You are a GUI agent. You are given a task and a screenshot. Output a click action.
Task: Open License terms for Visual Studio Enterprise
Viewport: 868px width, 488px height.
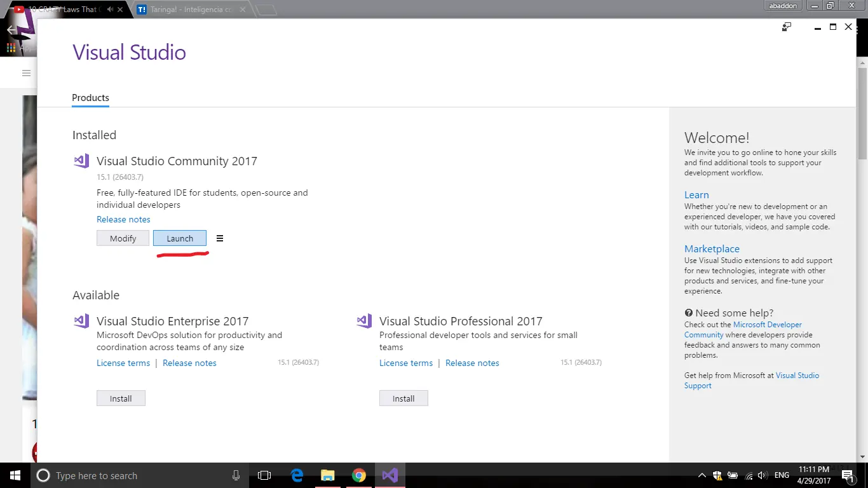pos(123,363)
